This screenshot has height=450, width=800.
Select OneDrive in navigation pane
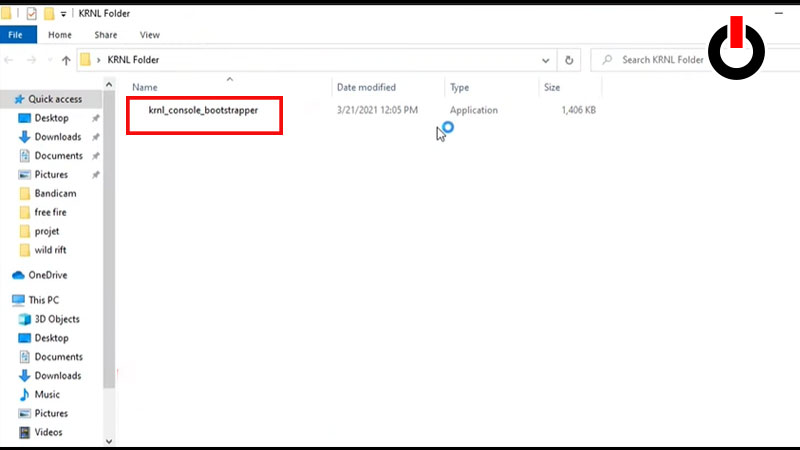47,275
